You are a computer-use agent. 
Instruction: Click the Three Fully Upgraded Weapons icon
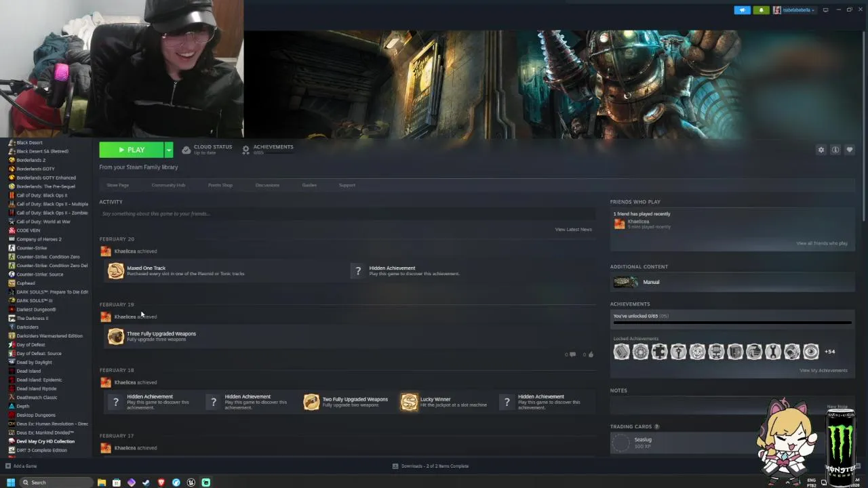click(x=116, y=336)
